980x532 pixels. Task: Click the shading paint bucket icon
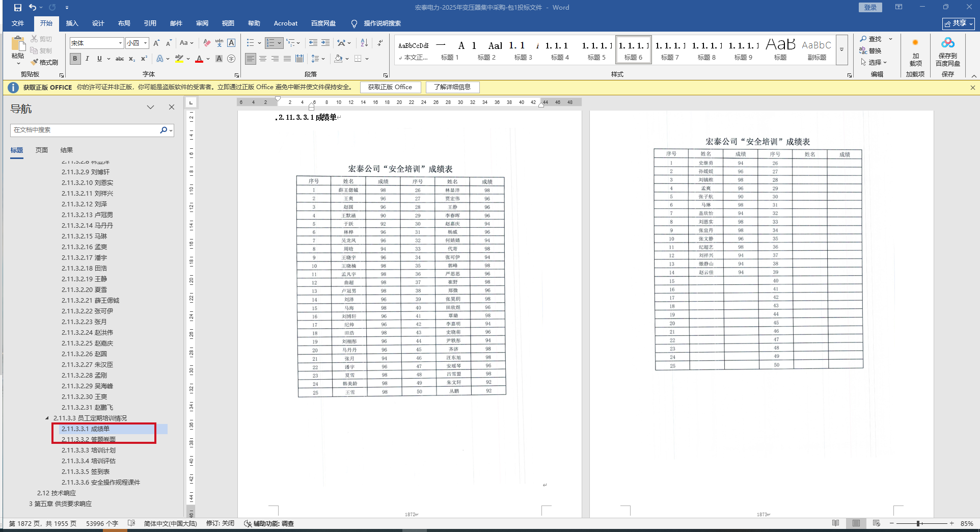tap(338, 59)
